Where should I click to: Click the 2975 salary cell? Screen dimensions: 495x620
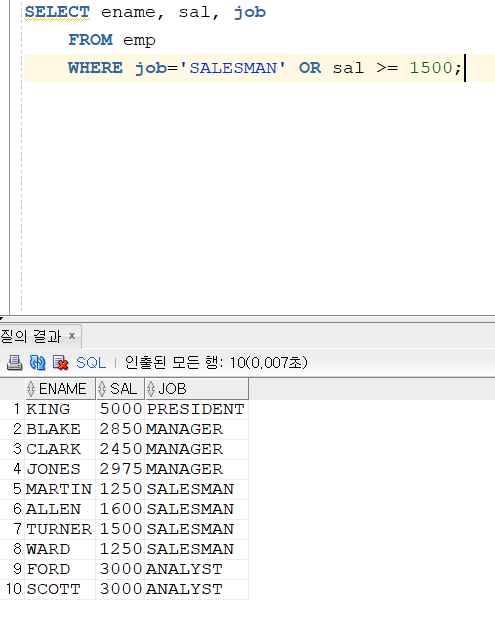click(120, 469)
